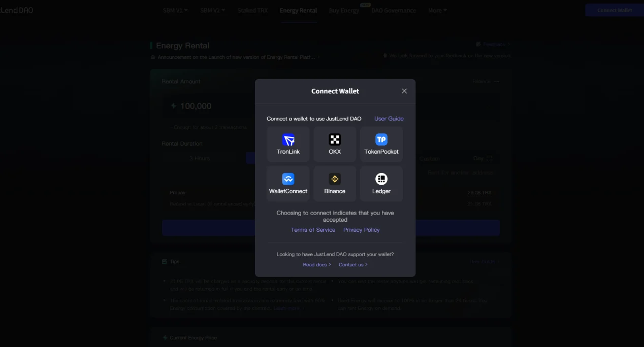This screenshot has height=347, width=644.
Task: Expand the SBM V1 dropdown menu
Action: pos(175,10)
